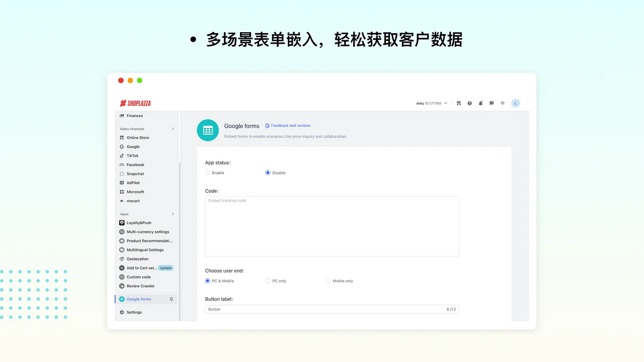
Task: Click the Embed tracking code text area
Action: 332,226
